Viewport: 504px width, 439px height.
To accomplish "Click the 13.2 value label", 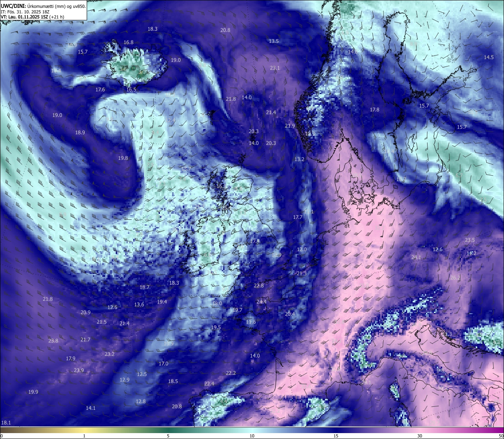I will (x=299, y=159).
